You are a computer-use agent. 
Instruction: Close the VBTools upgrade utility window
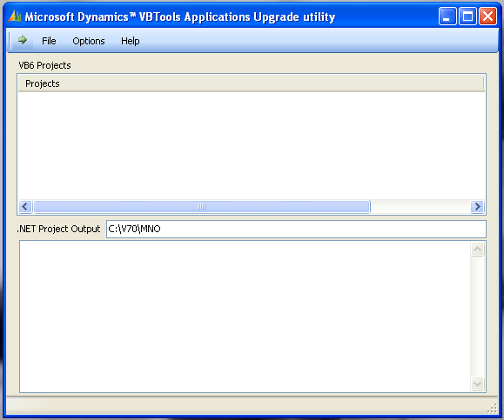487,16
